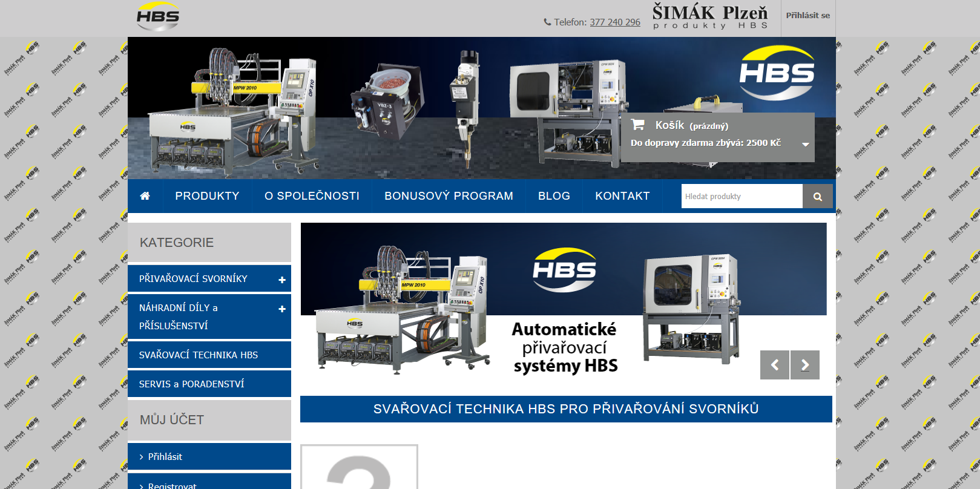Open the O společnosti menu item

click(x=312, y=196)
